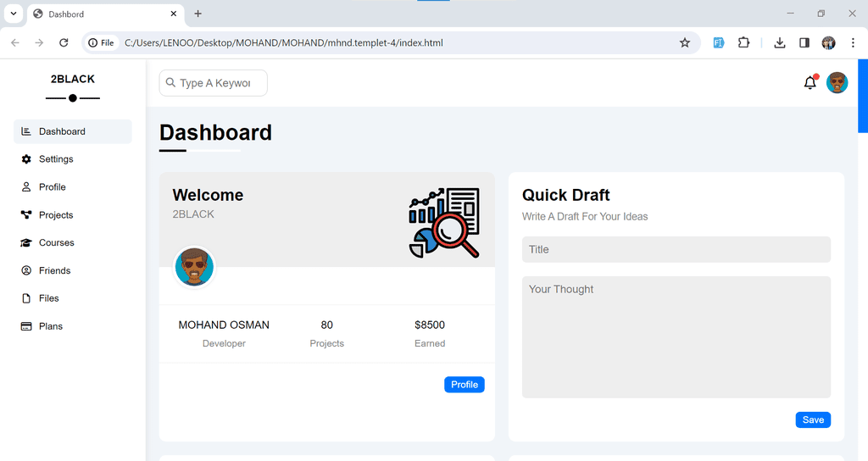Open the tab search dropdown arrow
The image size is (868, 461).
(14, 14)
